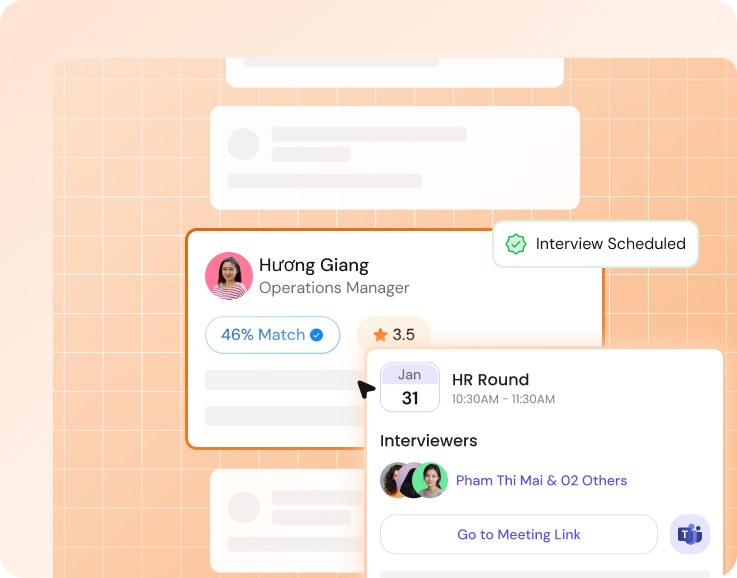Open the Hương Giang candidate name
The image size is (737, 578).
[x=314, y=265]
